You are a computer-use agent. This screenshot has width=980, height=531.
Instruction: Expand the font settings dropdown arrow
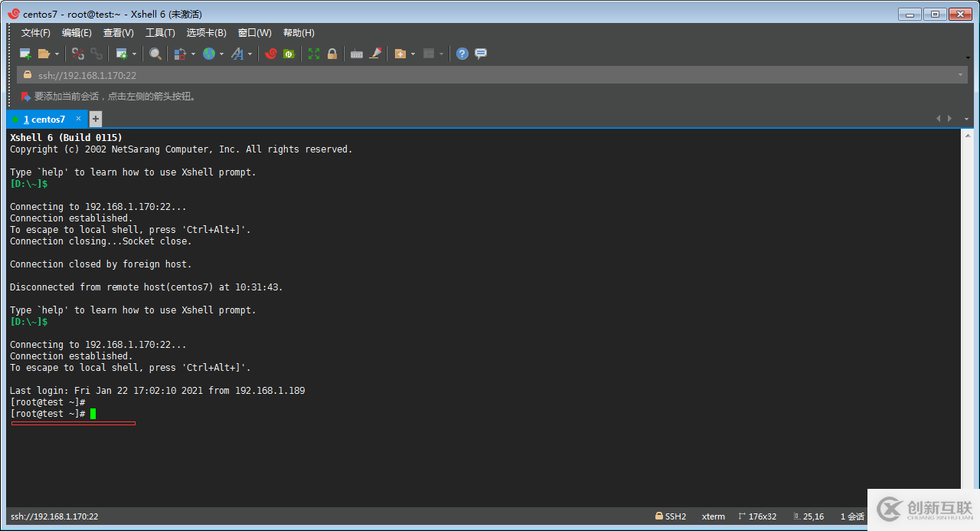(x=250, y=54)
